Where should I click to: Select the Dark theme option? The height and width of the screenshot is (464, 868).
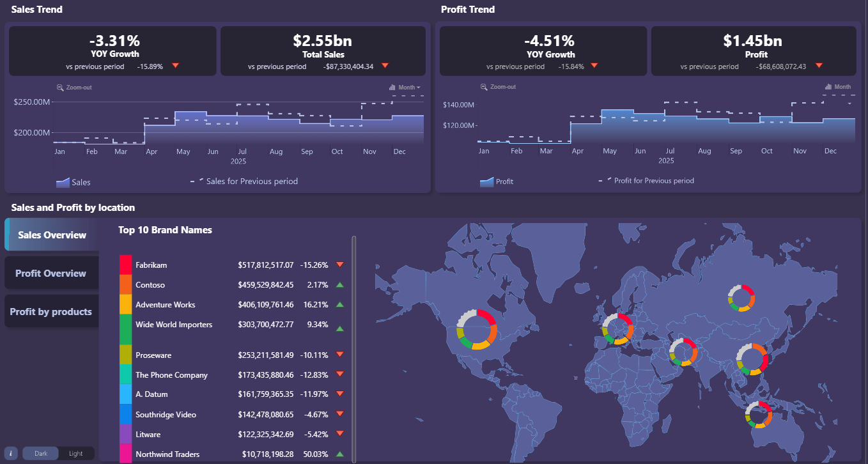click(40, 453)
